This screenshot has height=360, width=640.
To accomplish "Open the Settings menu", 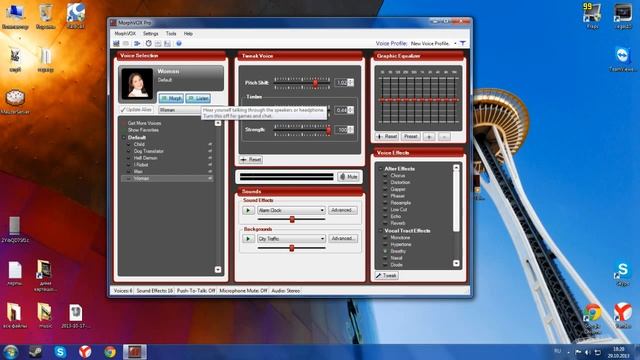I will (x=151, y=33).
